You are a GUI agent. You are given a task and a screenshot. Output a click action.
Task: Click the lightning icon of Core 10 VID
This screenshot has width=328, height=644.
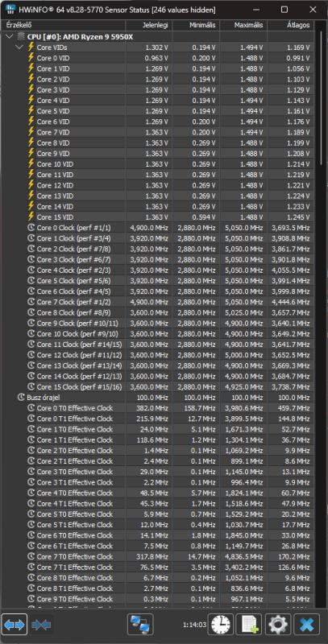point(31,164)
